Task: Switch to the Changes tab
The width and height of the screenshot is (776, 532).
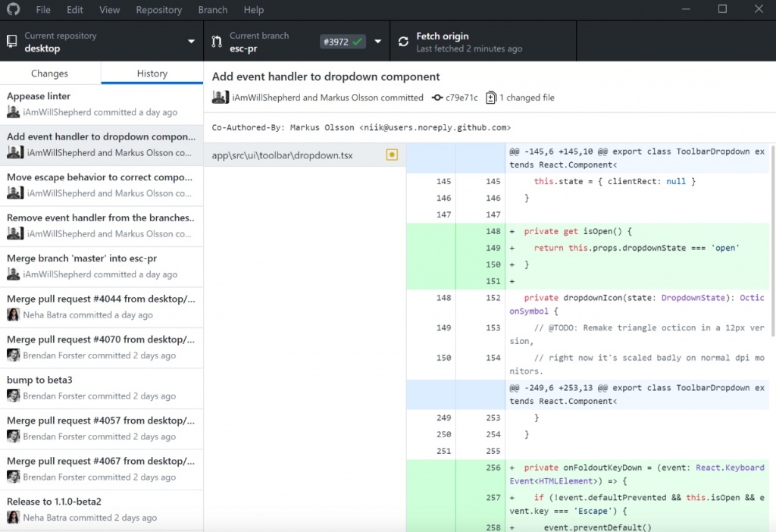Action: pos(49,74)
